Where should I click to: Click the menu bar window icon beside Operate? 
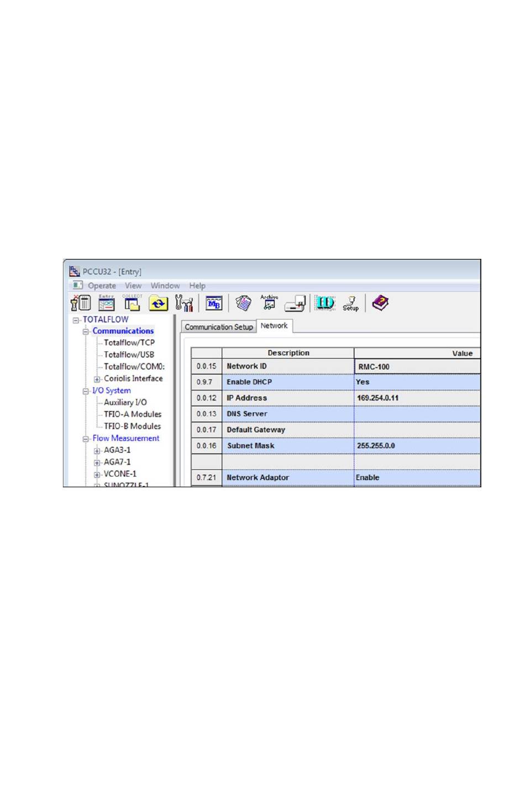point(77,285)
